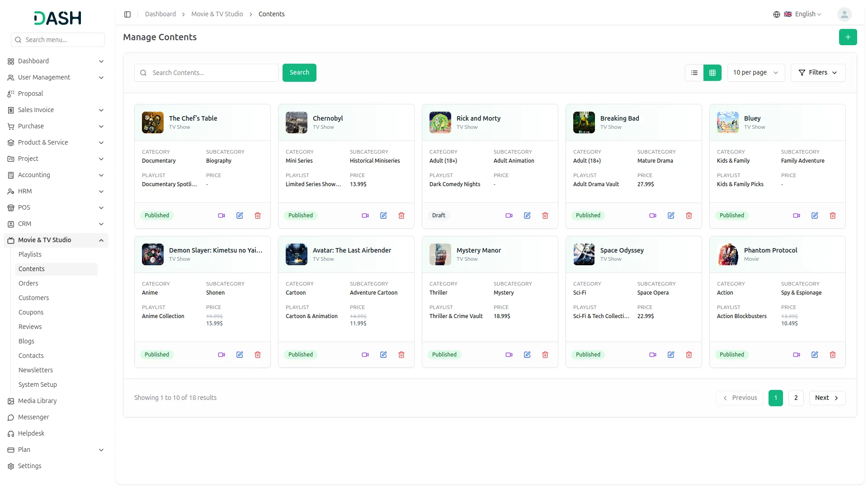Go to Coupons submenu item

[x=31, y=312]
